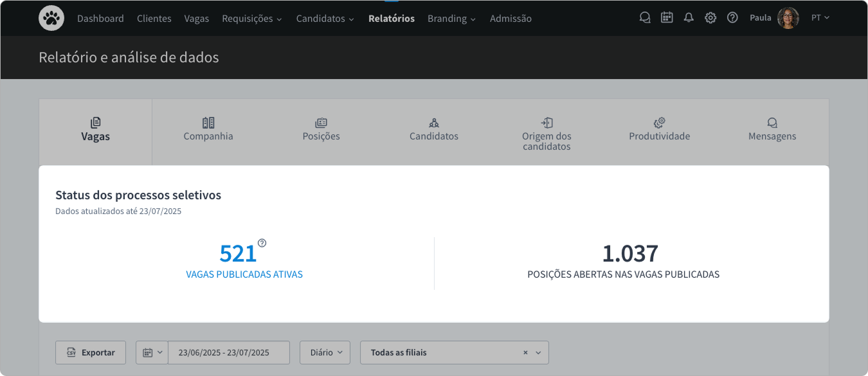Open the Vagas Publicadas Ativas link
This screenshot has width=868, height=376.
click(244, 274)
